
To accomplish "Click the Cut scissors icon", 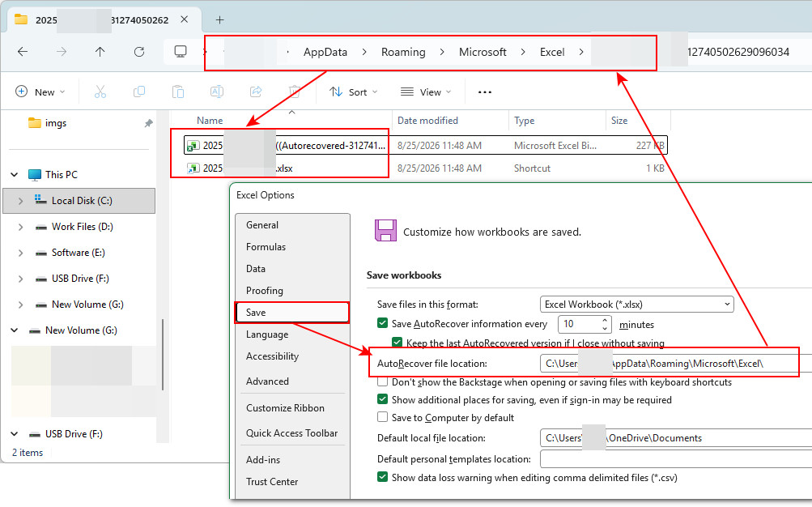I will coord(100,92).
